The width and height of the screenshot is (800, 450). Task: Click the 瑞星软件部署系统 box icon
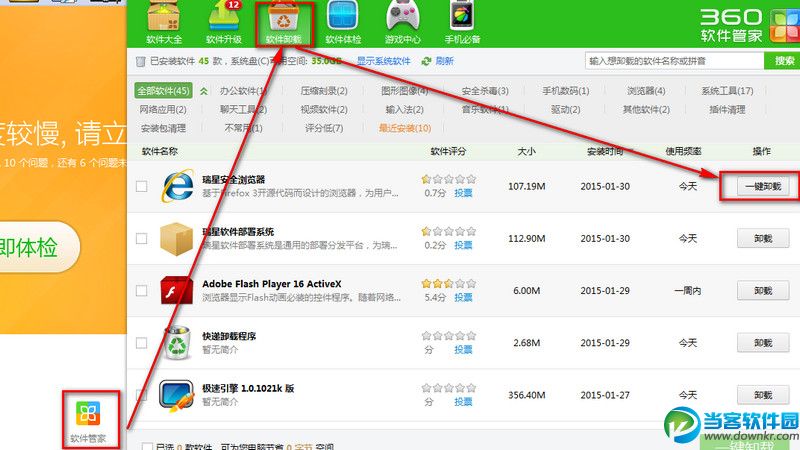pos(177,238)
